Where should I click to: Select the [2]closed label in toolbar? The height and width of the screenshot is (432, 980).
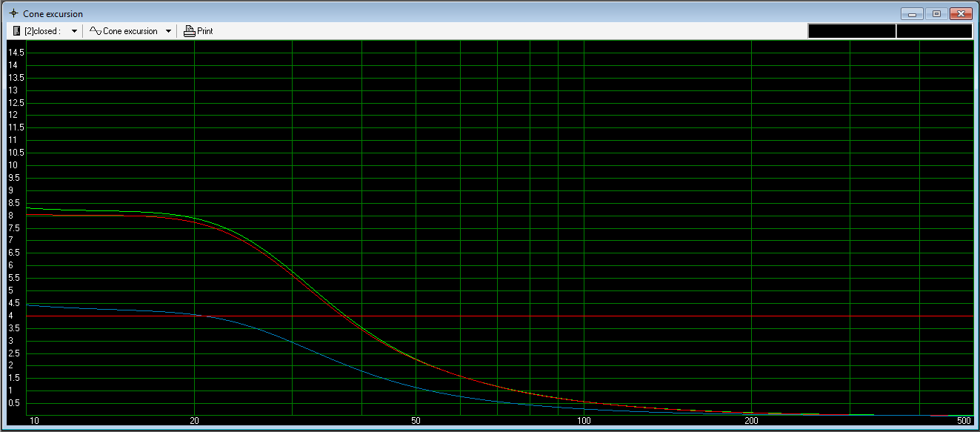(x=42, y=31)
